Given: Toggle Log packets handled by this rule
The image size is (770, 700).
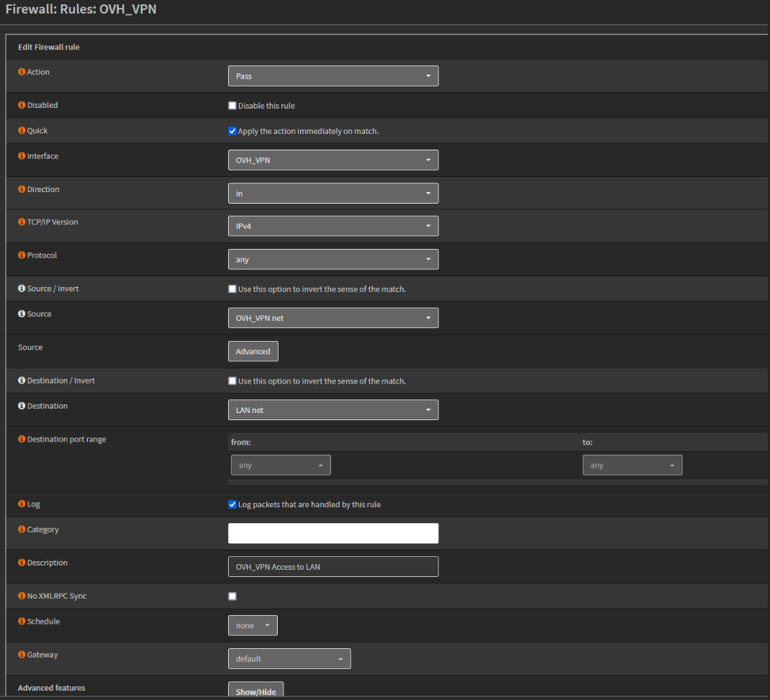Looking at the screenshot, I should [232, 504].
